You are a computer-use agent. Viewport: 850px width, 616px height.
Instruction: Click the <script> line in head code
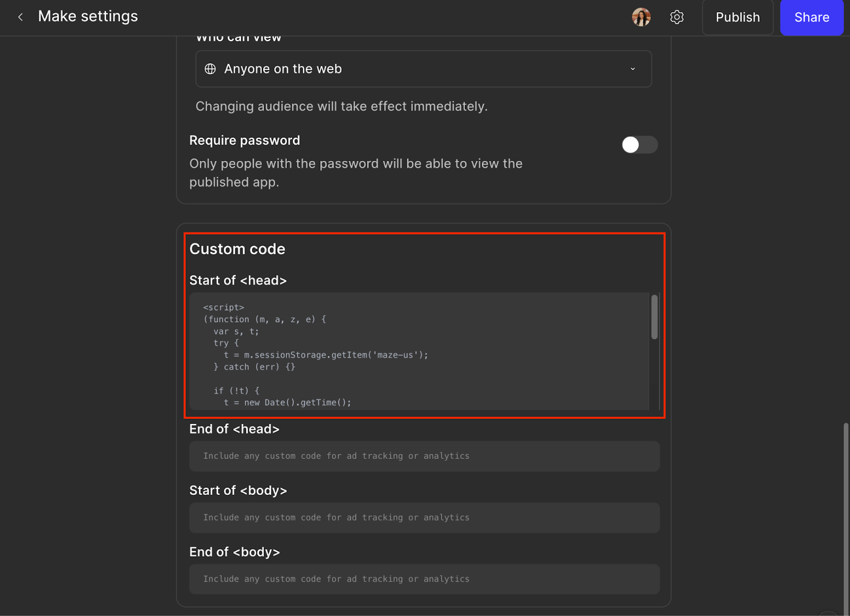(224, 307)
